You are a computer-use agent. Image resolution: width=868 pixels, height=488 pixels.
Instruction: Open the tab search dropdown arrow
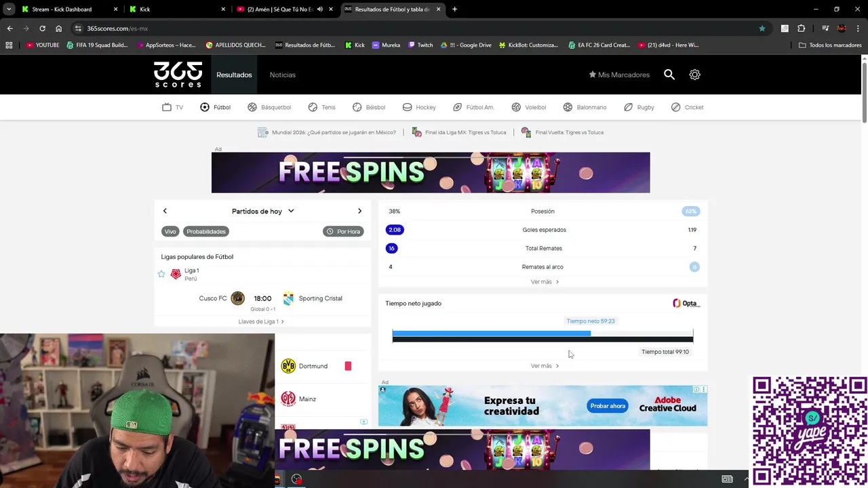pyautogui.click(x=9, y=9)
